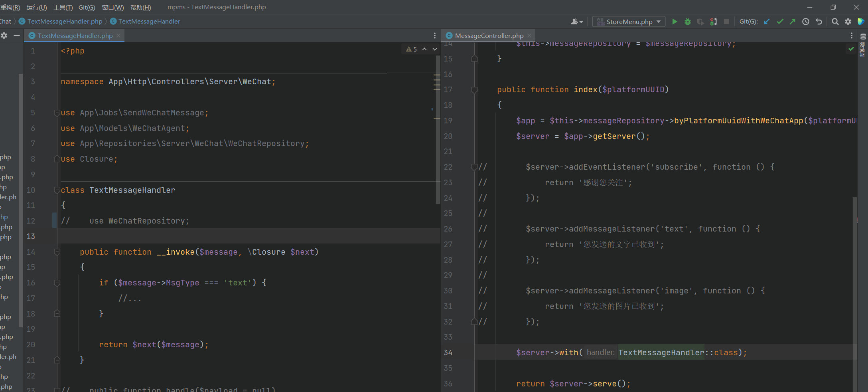The width and height of the screenshot is (868, 392).
Task: Hide the project panel with minus icon
Action: tap(17, 36)
